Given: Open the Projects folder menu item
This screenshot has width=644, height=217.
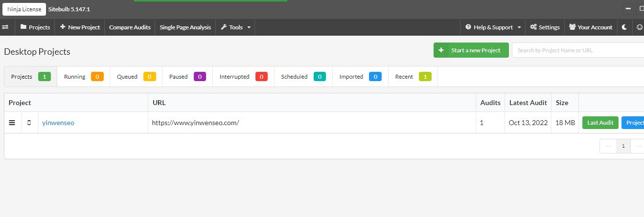Looking at the screenshot, I should (35, 27).
